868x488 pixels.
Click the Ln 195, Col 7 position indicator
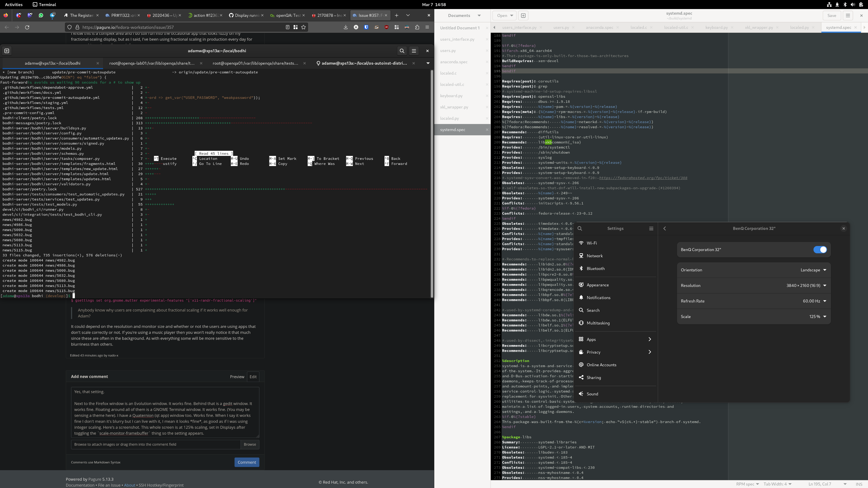pyautogui.click(x=819, y=484)
